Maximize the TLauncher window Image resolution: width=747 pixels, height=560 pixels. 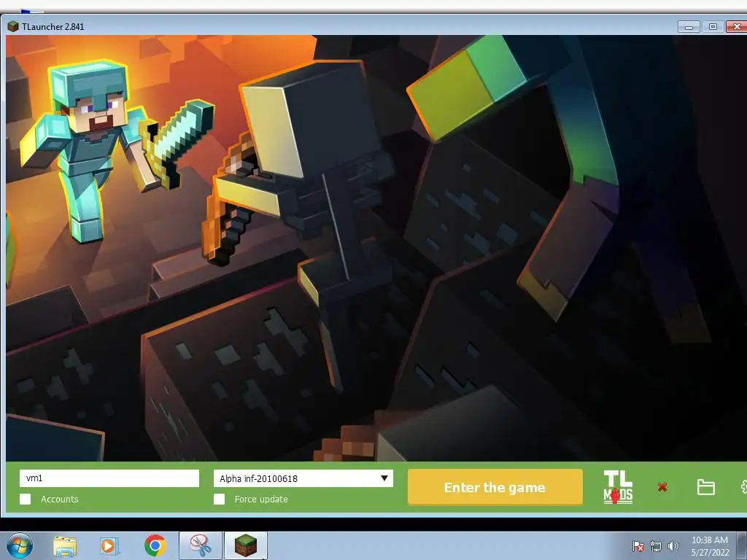coord(713,27)
